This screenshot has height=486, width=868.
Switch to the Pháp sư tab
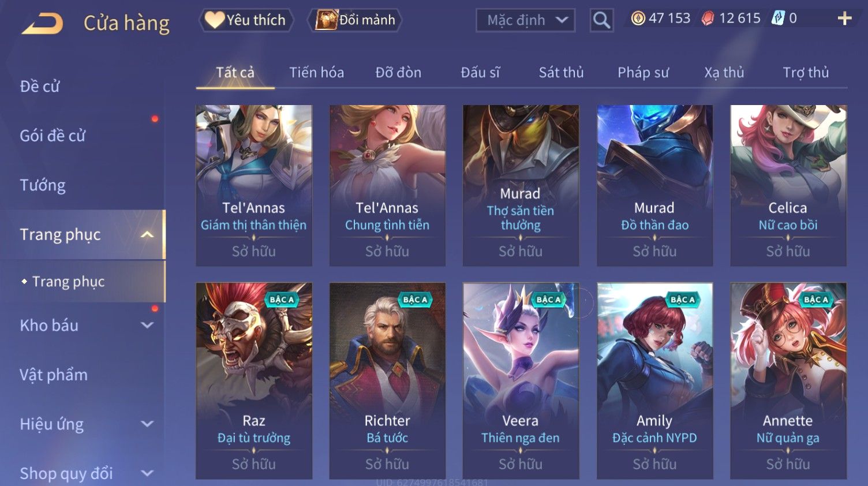(x=643, y=73)
